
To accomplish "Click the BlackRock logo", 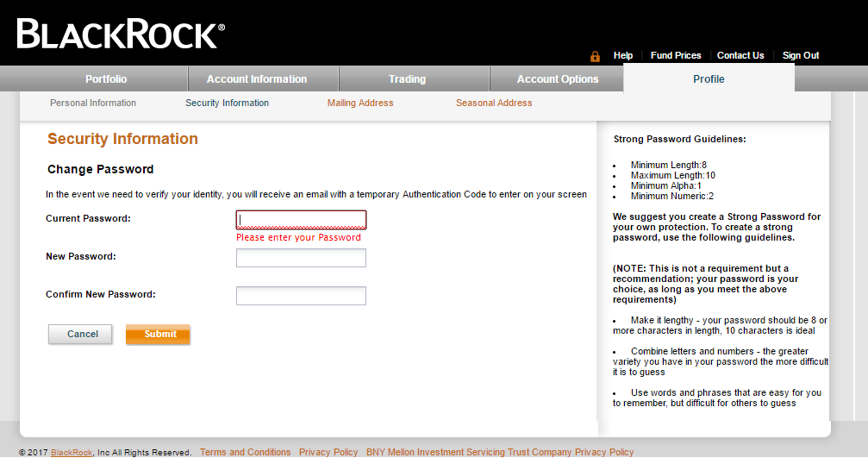I will (x=121, y=34).
